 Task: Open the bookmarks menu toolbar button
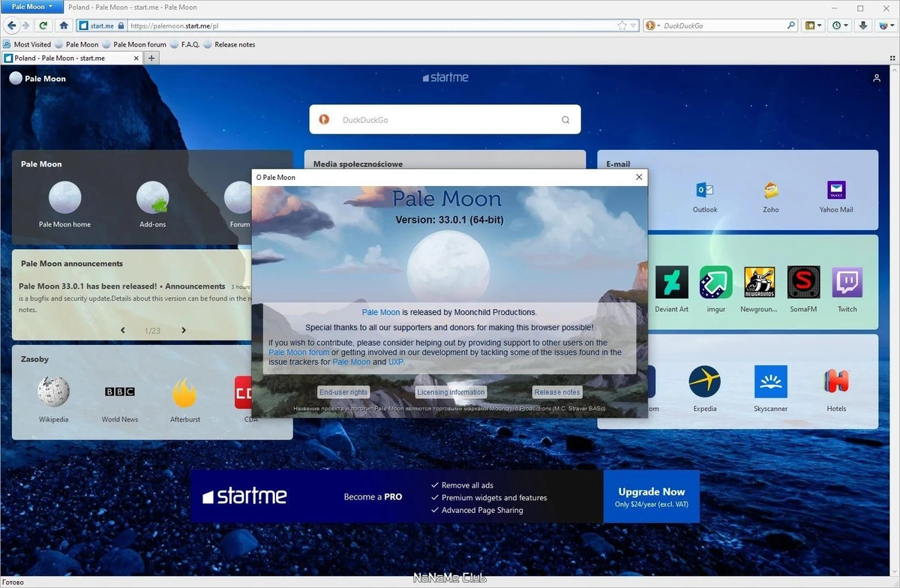tap(814, 25)
